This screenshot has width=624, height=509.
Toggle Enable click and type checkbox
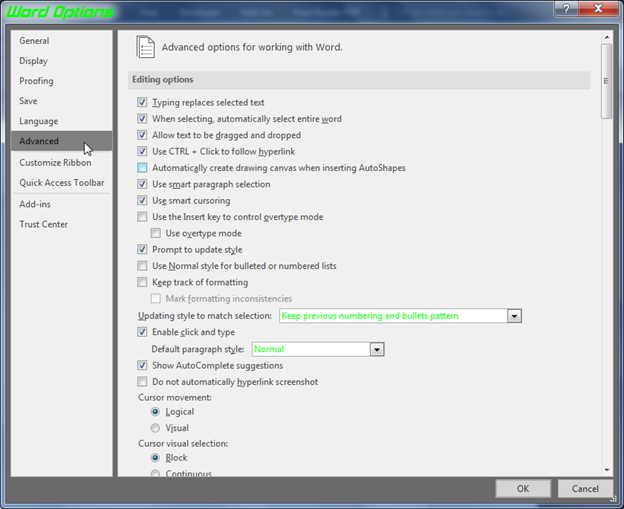click(x=142, y=332)
